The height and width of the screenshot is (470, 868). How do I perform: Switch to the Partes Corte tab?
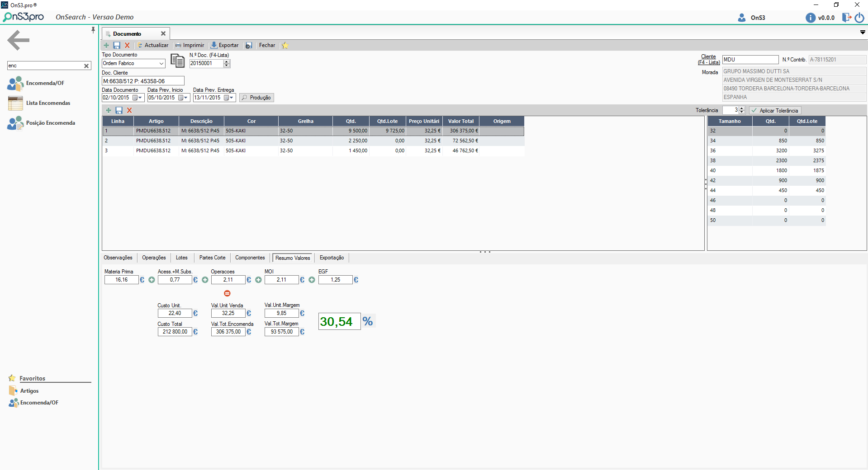tap(212, 258)
